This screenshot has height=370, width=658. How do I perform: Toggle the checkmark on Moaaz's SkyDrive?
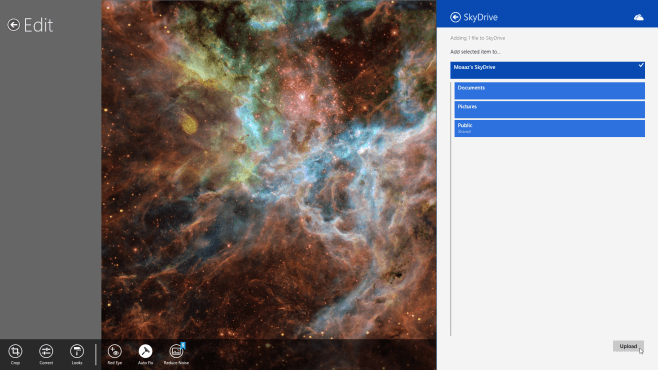641,65
